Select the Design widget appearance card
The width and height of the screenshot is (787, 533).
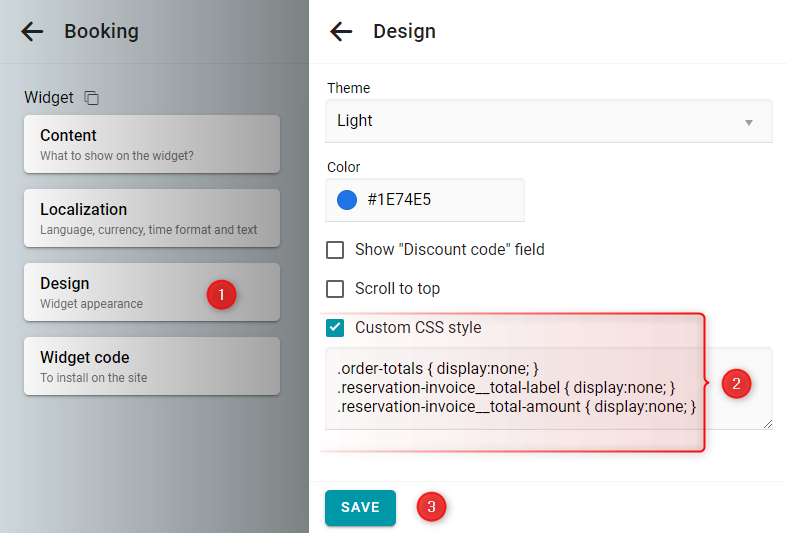(x=152, y=292)
